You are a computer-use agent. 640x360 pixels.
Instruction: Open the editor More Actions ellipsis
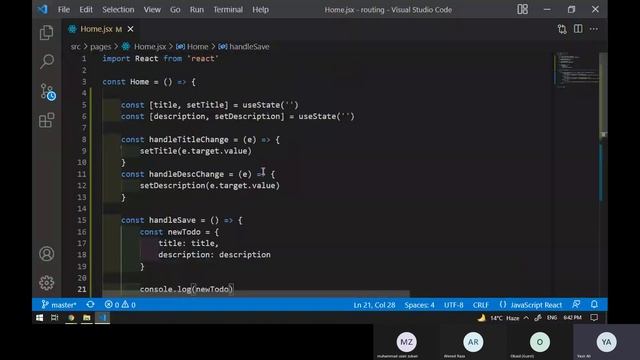pyautogui.click(x=594, y=29)
